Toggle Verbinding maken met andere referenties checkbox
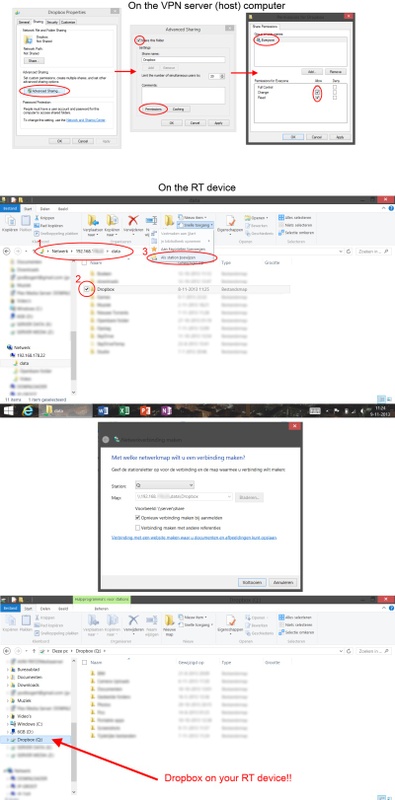 (137, 528)
